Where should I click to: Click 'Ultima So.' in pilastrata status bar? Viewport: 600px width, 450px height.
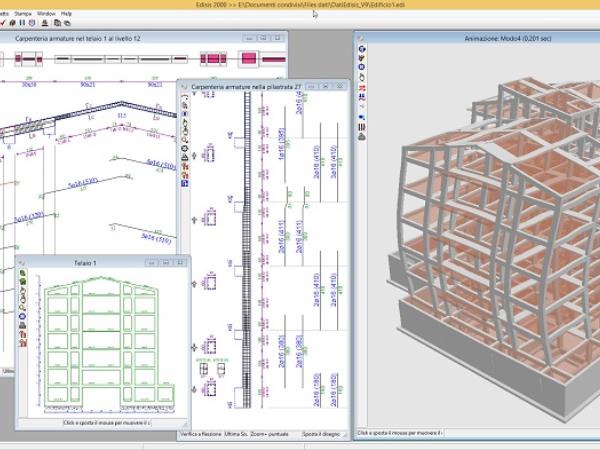tap(236, 434)
